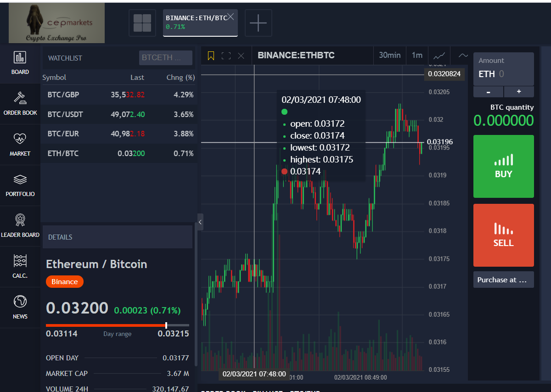The image size is (551, 392).
Task: Open the Order Book gavel icon
Action: [20, 98]
